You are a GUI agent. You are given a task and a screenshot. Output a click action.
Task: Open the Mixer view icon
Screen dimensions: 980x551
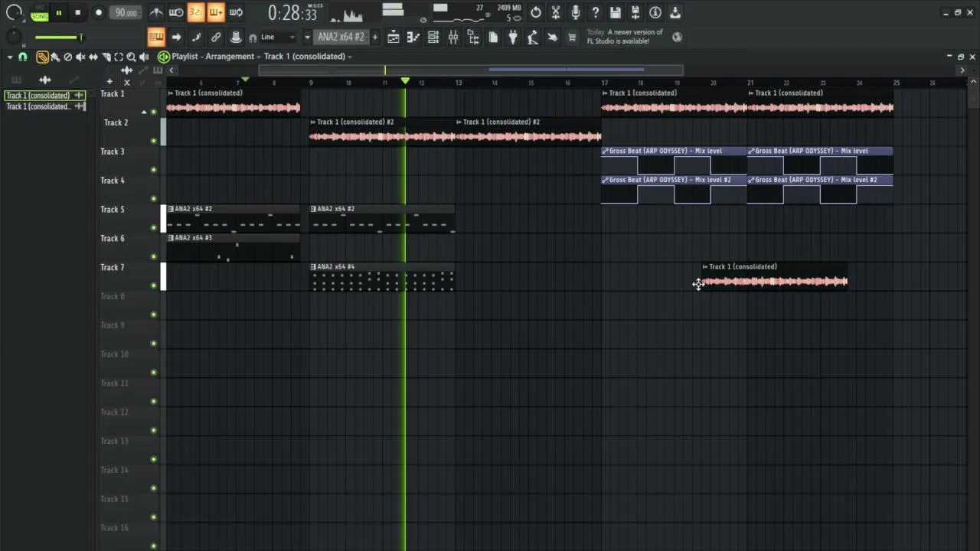tap(453, 37)
